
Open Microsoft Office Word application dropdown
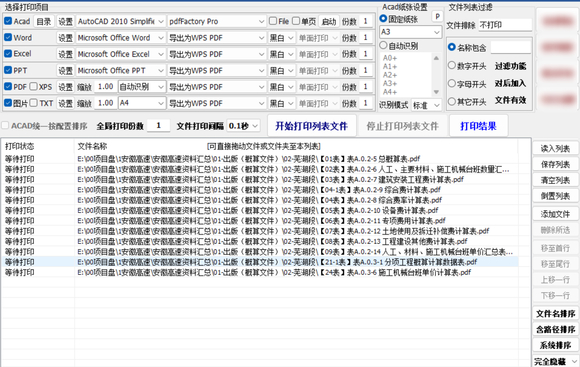[121, 38]
